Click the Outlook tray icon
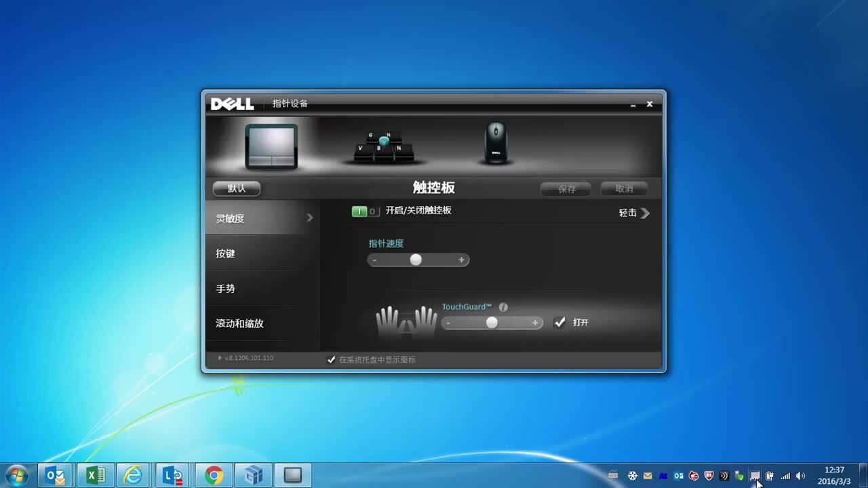This screenshot has width=868, height=488. point(679,476)
